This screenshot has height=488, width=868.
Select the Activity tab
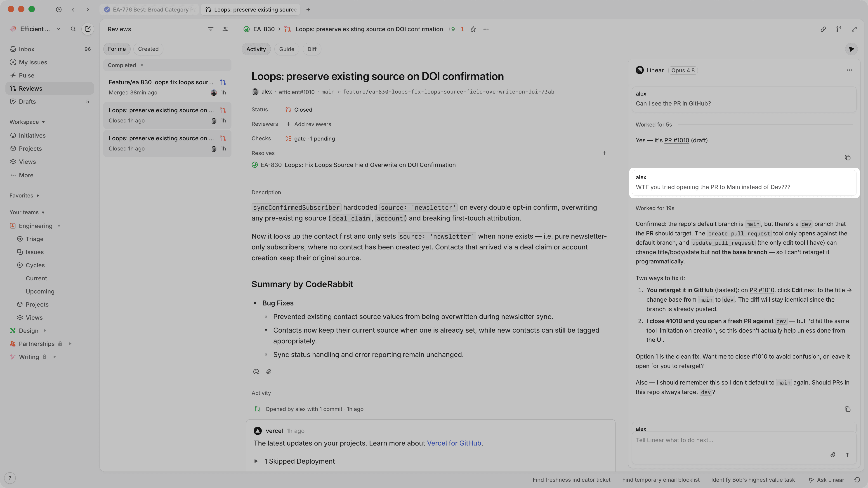point(256,49)
